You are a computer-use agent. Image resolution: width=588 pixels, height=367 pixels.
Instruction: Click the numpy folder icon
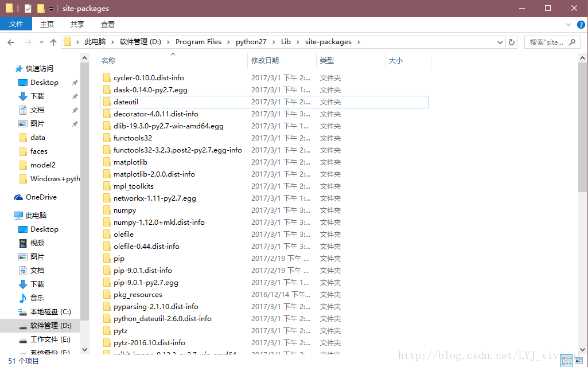107,210
